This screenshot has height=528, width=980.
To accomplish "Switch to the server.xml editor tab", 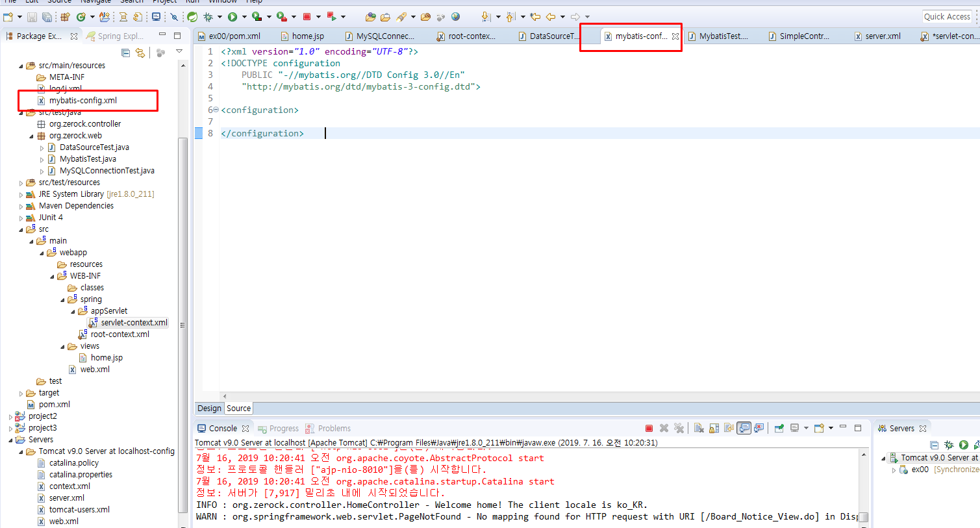I will (x=878, y=36).
